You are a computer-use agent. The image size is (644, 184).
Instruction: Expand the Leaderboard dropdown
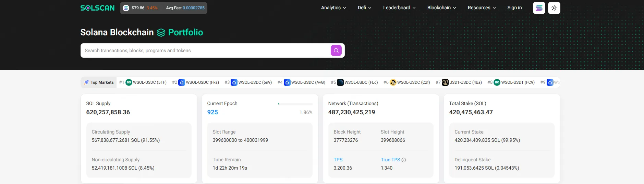click(x=399, y=8)
